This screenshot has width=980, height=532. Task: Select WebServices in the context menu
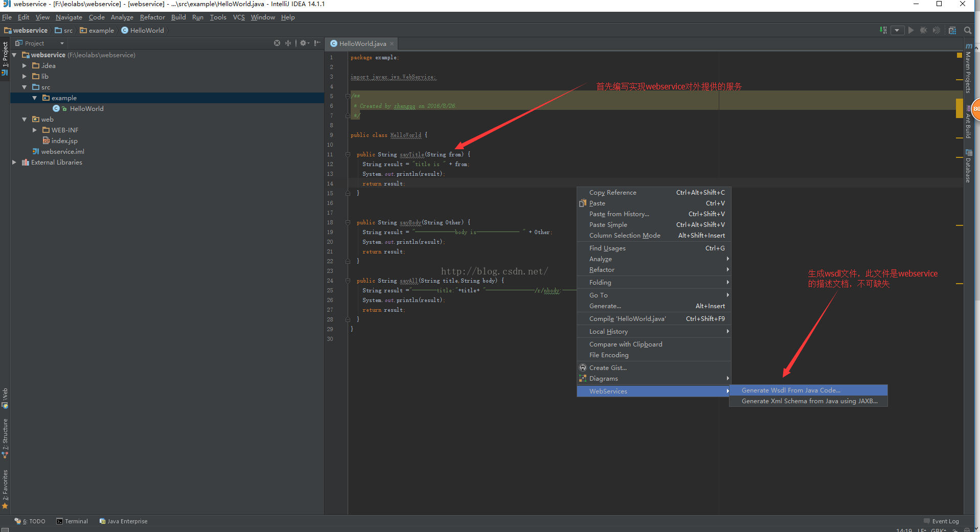[654, 391]
